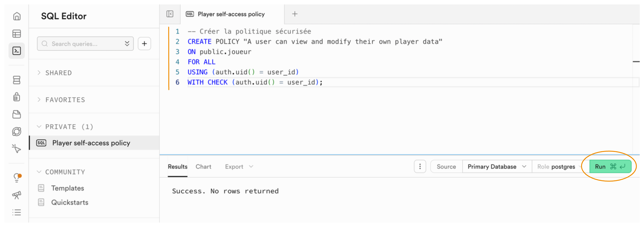Viewport: 644px width, 227px height.
Task: Open the Home icon in sidebar
Action: pos(16,16)
